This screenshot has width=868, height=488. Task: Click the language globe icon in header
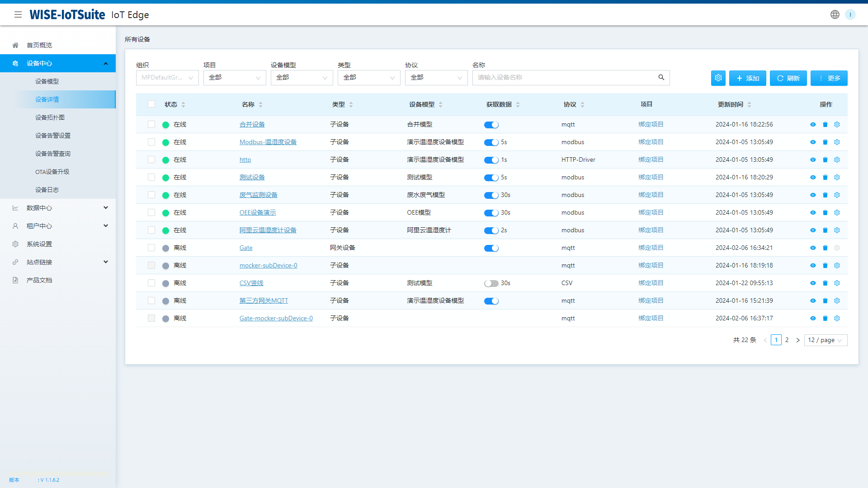(x=834, y=14)
